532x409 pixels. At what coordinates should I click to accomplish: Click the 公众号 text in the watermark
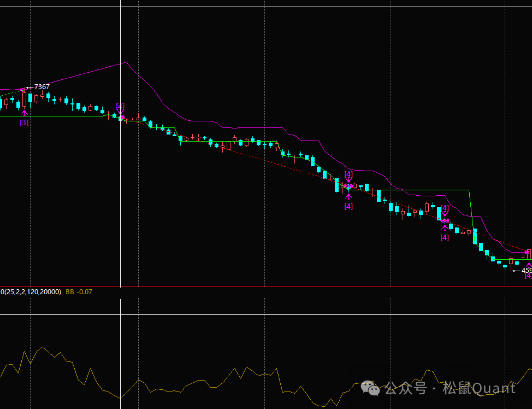point(405,388)
